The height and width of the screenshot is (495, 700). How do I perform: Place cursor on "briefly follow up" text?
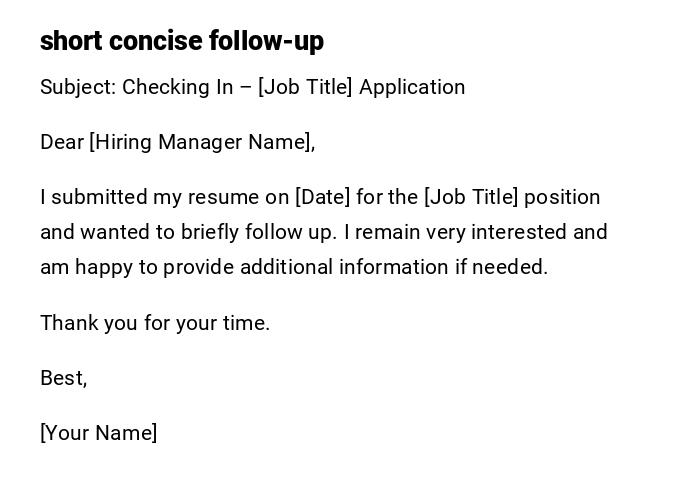click(259, 232)
